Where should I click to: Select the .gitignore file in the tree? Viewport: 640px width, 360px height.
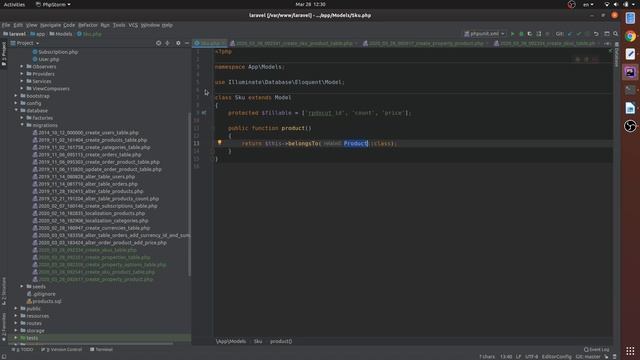[41, 294]
